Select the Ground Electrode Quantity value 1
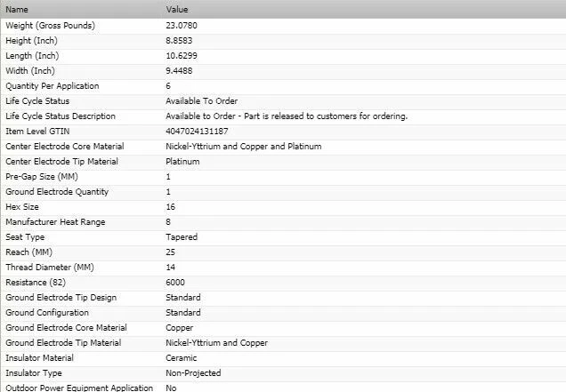 (x=168, y=192)
